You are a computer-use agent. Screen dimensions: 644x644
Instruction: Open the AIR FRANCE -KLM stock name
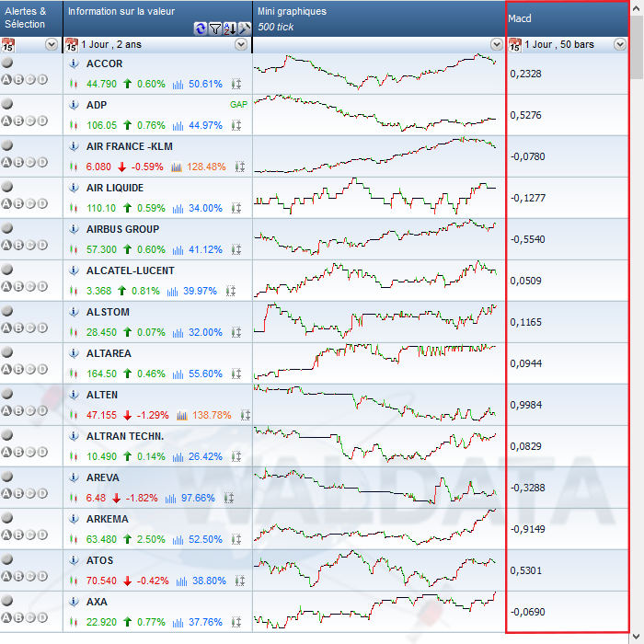[130, 146]
